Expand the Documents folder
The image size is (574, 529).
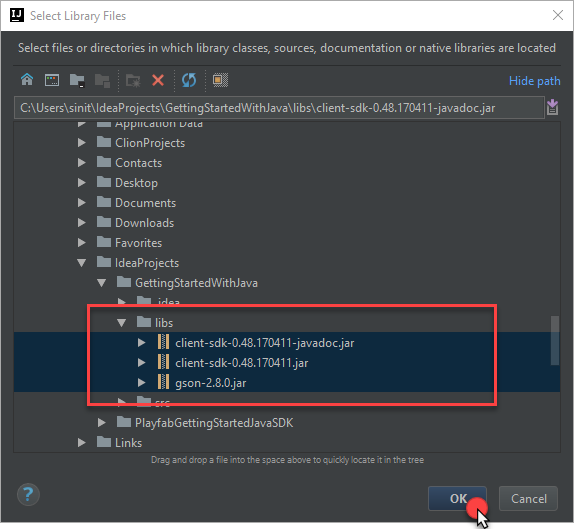coord(82,202)
